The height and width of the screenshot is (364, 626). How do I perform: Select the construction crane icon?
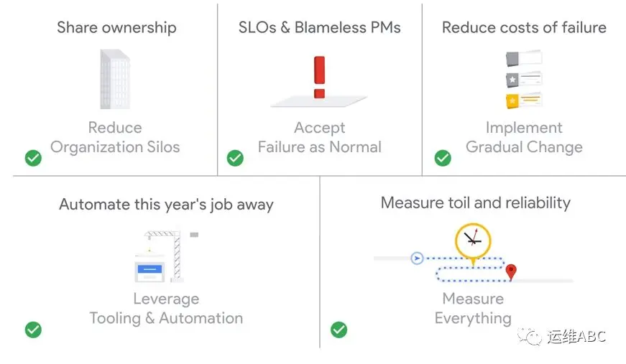[167, 256]
